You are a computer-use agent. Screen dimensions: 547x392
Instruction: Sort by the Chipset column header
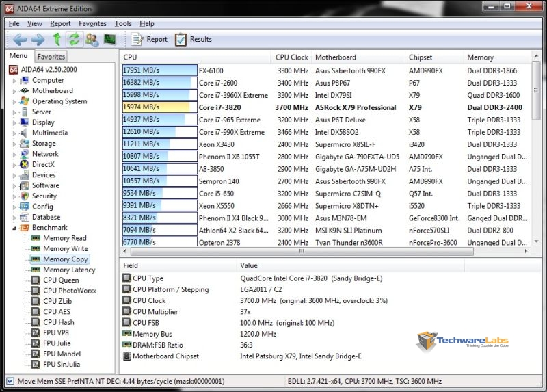click(x=434, y=57)
